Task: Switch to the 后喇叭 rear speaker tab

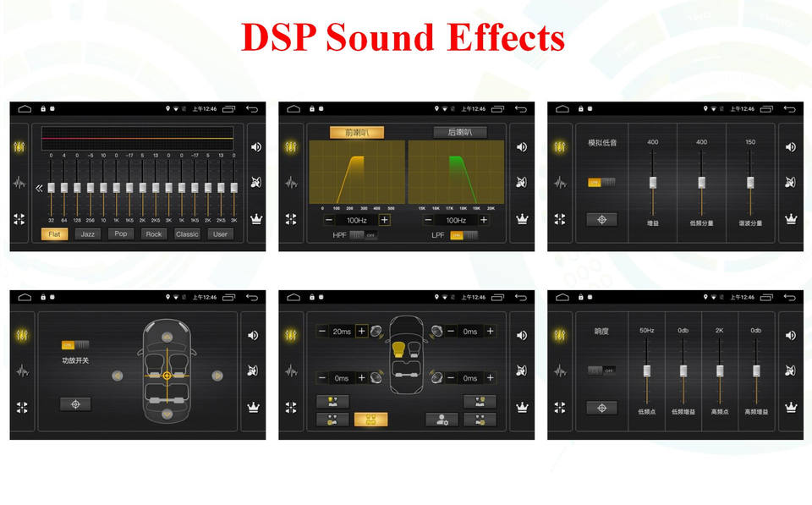Action: [460, 133]
